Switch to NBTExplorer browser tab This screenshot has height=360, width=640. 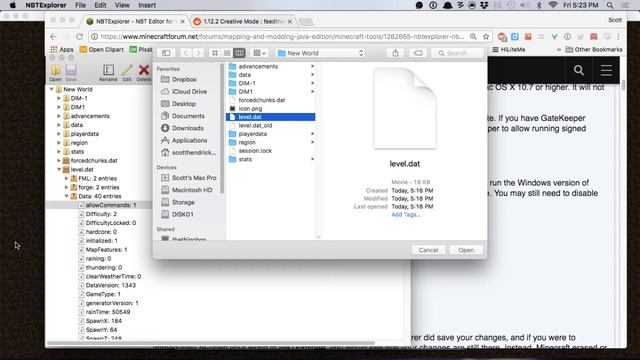pos(135,21)
